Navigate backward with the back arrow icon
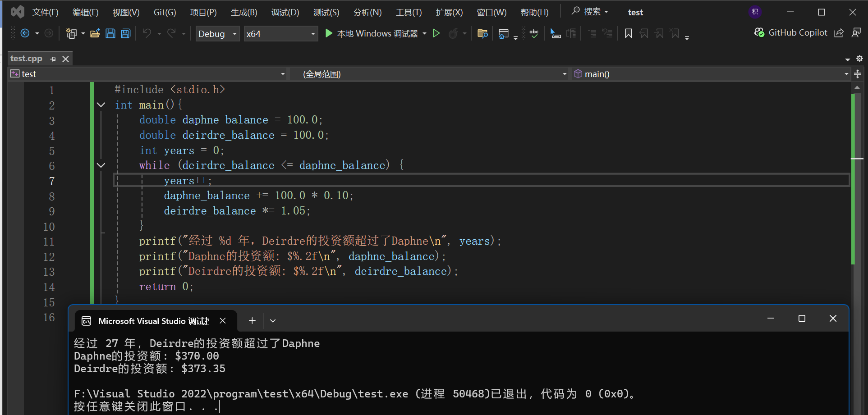 coord(25,33)
